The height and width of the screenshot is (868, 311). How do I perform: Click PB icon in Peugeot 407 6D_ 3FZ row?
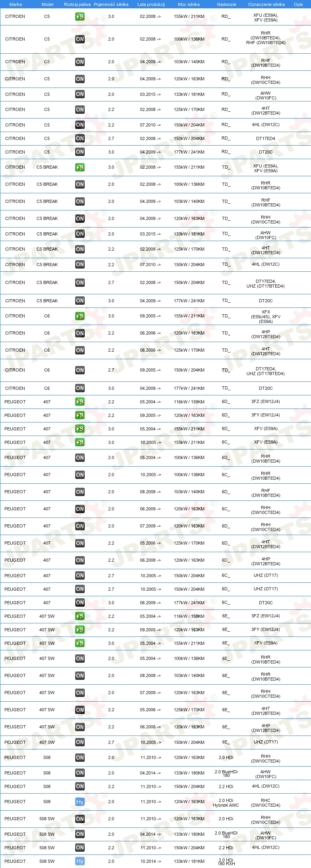point(80,402)
